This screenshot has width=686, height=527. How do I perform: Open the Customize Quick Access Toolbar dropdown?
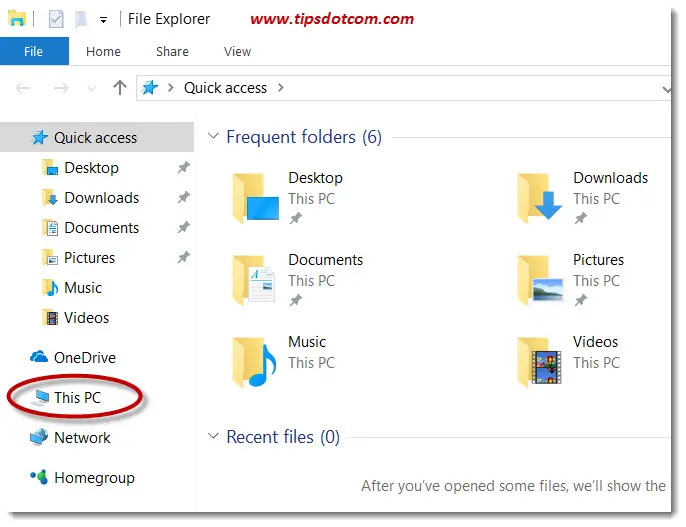(x=103, y=20)
